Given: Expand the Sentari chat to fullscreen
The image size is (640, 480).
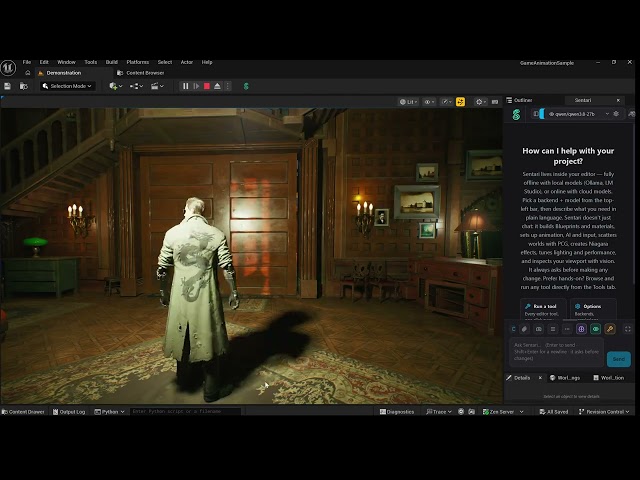Looking at the screenshot, I should (x=628, y=329).
